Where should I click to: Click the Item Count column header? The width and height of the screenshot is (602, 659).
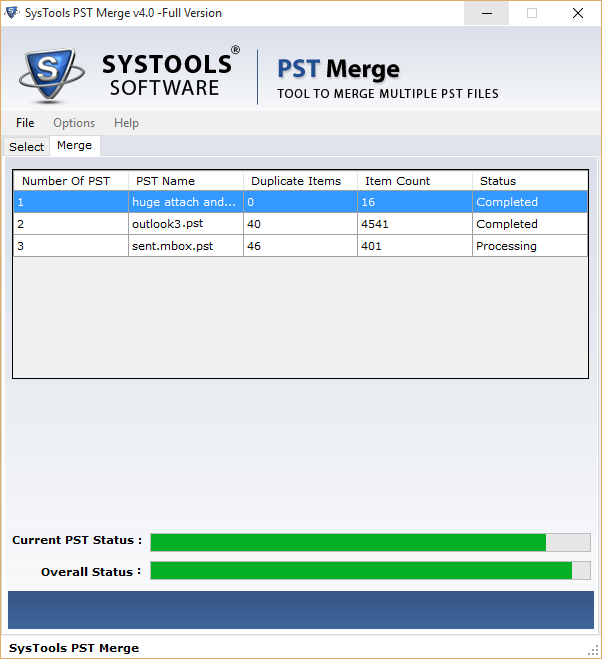[415, 181]
